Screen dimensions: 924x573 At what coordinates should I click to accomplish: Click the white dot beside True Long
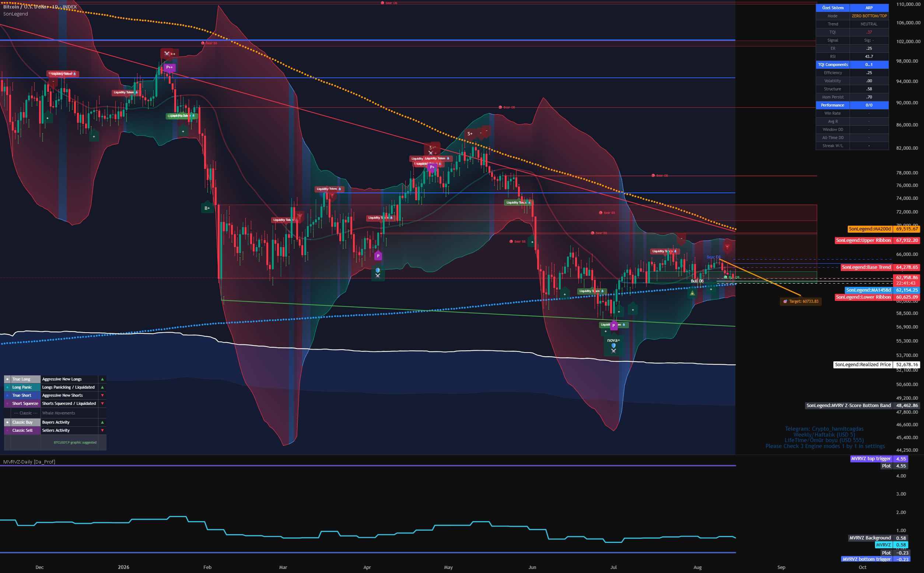tap(7, 379)
